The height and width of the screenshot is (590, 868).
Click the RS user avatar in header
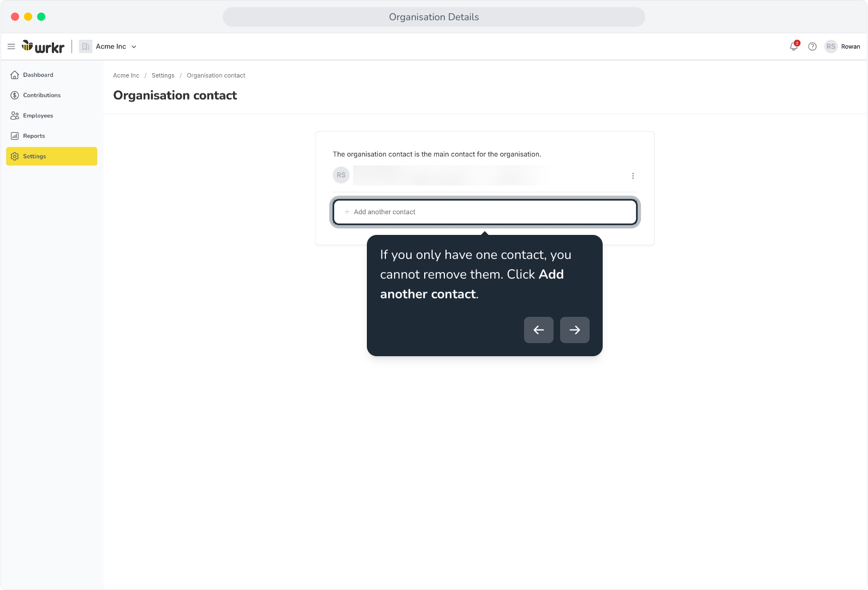click(x=831, y=46)
